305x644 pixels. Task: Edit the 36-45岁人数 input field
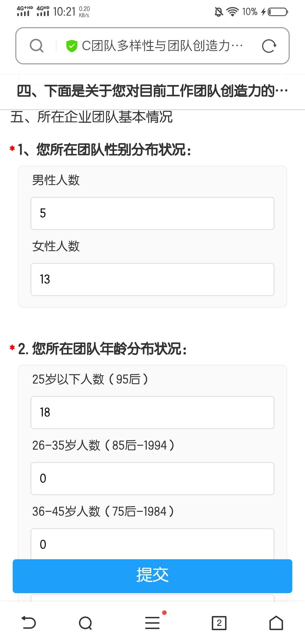(152, 544)
